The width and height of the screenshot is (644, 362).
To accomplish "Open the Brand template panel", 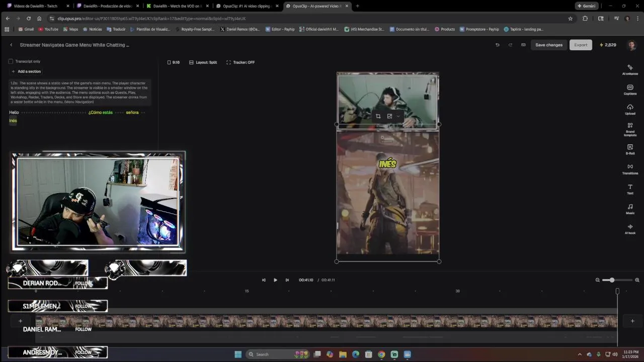I will pyautogui.click(x=630, y=130).
